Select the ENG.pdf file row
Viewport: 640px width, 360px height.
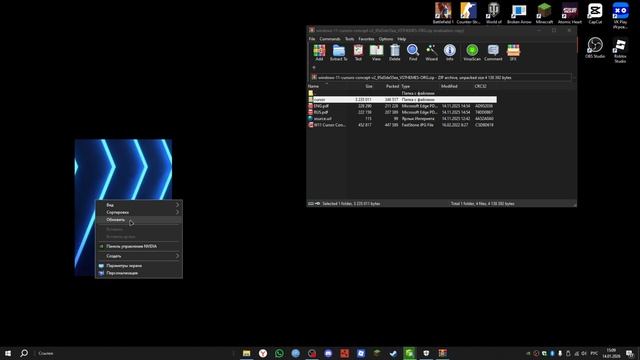pyautogui.click(x=402, y=106)
